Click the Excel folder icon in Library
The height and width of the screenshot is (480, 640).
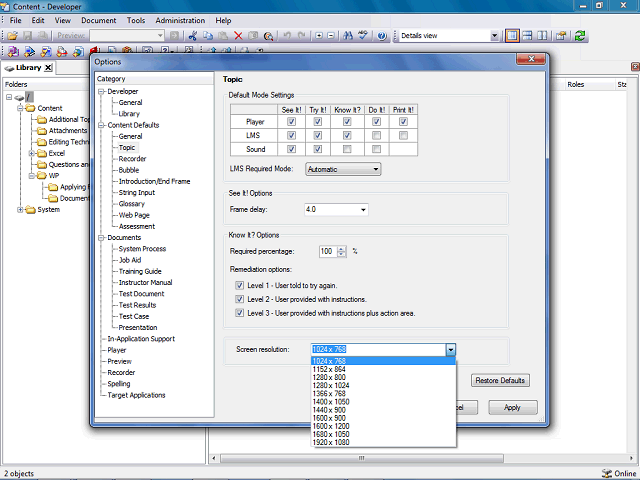(41, 153)
